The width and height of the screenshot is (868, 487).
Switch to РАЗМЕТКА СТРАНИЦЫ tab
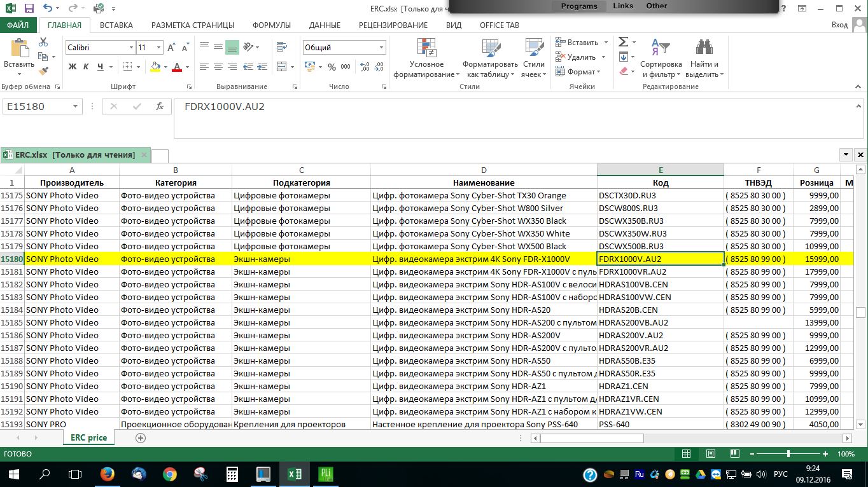193,25
